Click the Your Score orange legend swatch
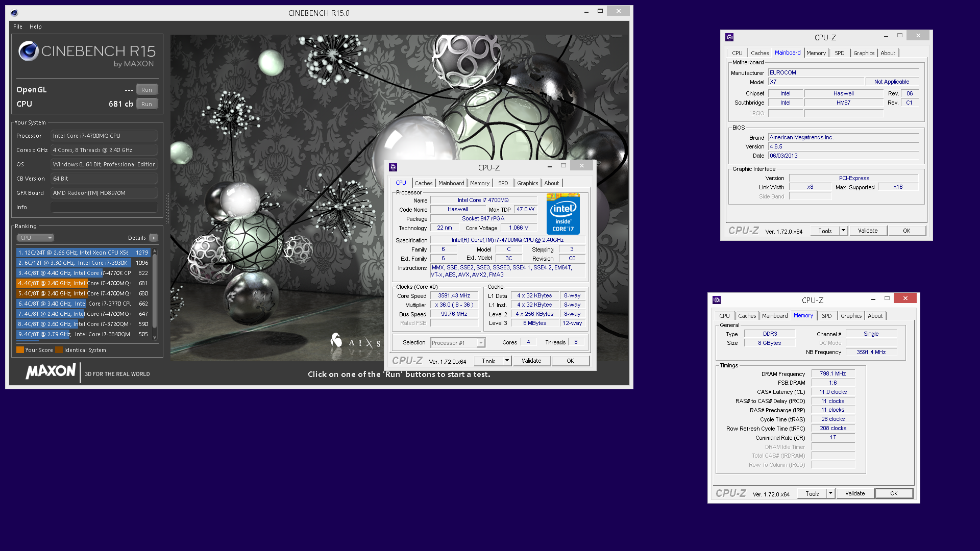 20,350
